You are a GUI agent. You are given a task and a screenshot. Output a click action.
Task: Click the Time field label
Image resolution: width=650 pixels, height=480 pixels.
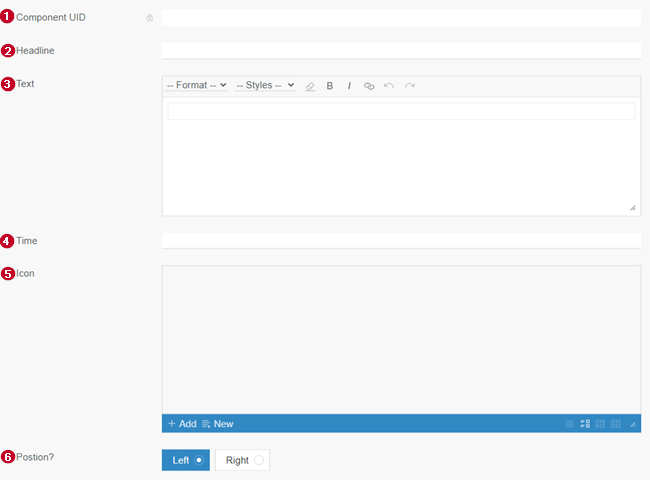[x=27, y=241]
